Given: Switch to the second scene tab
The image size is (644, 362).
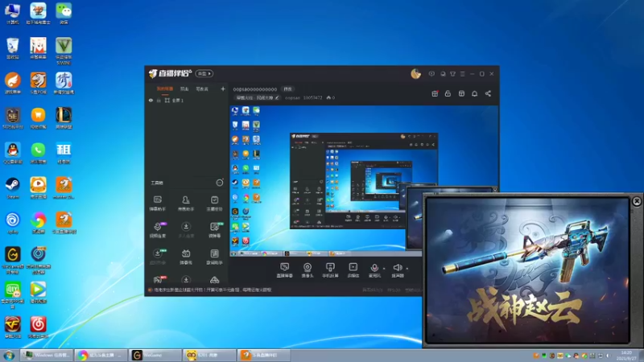Looking at the screenshot, I should (x=184, y=88).
